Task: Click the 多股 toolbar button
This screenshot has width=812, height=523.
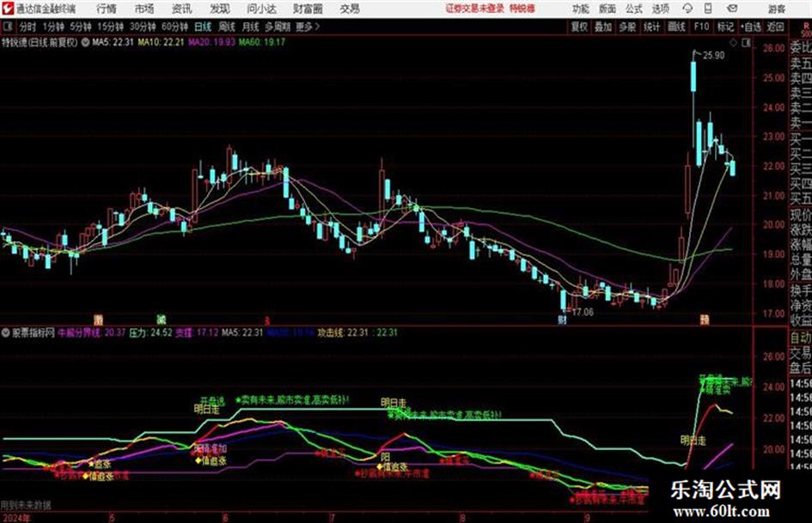Action: (627, 27)
